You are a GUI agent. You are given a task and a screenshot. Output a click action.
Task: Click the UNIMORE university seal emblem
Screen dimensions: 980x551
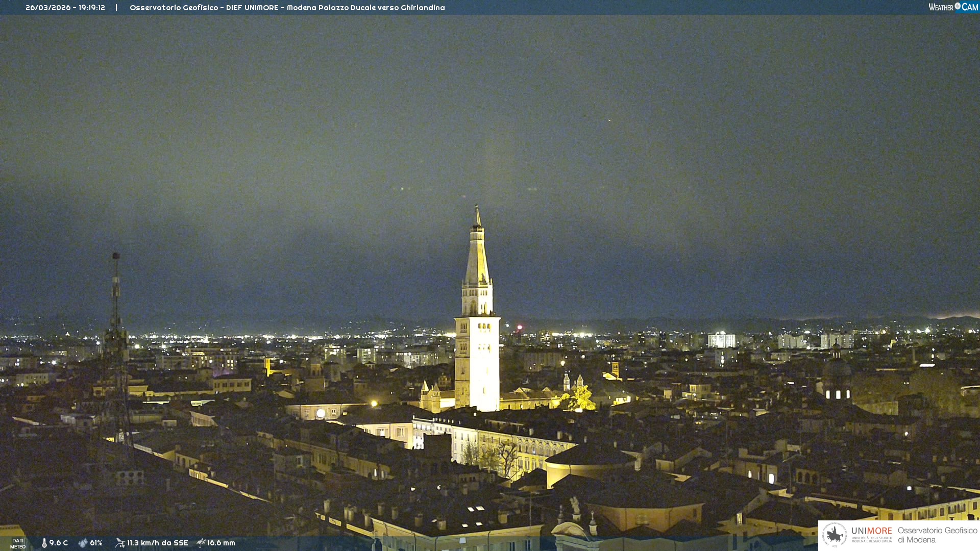835,535
